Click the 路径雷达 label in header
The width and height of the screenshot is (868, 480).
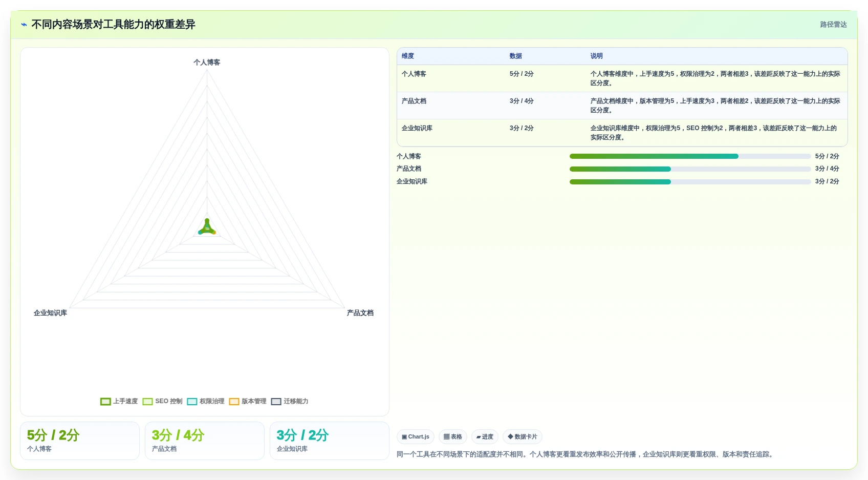[x=833, y=25]
